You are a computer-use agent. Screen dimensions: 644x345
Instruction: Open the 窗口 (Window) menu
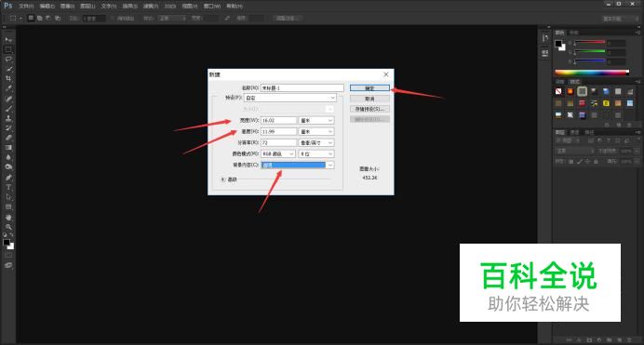(x=212, y=7)
